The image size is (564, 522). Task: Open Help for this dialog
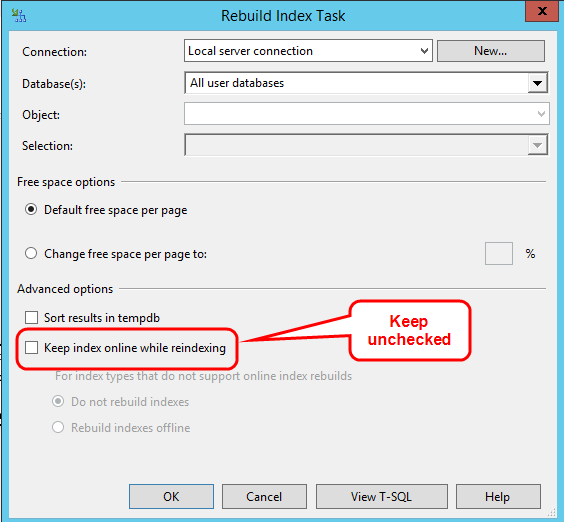(498, 496)
